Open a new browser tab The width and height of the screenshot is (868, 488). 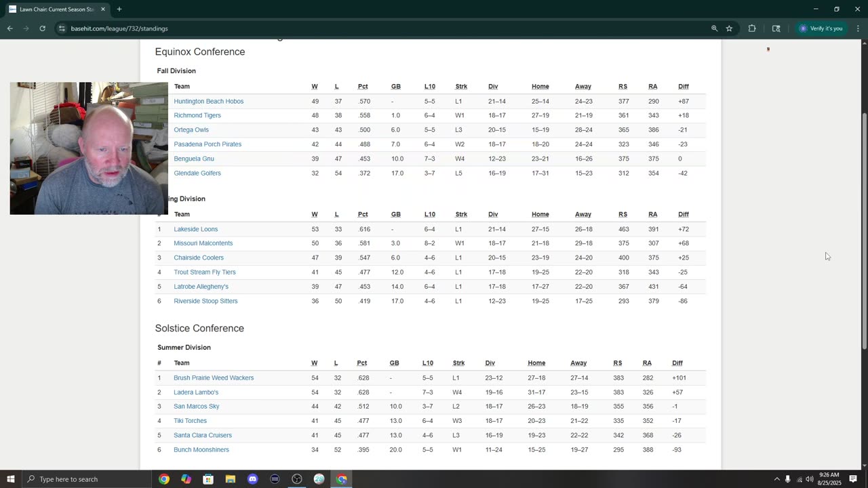119,9
